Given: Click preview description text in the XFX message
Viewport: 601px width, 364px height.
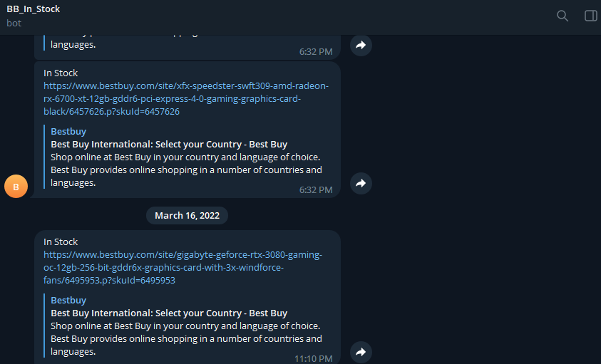Looking at the screenshot, I should coord(186,170).
